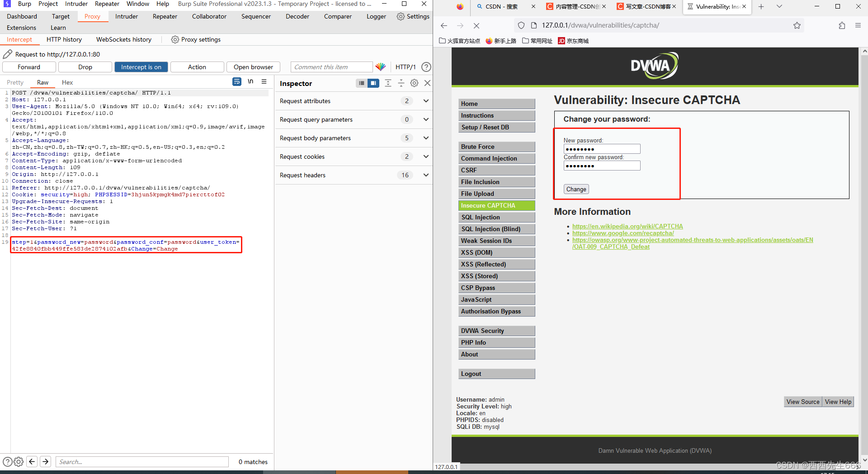Toggle the Intercept is on button

pos(141,67)
